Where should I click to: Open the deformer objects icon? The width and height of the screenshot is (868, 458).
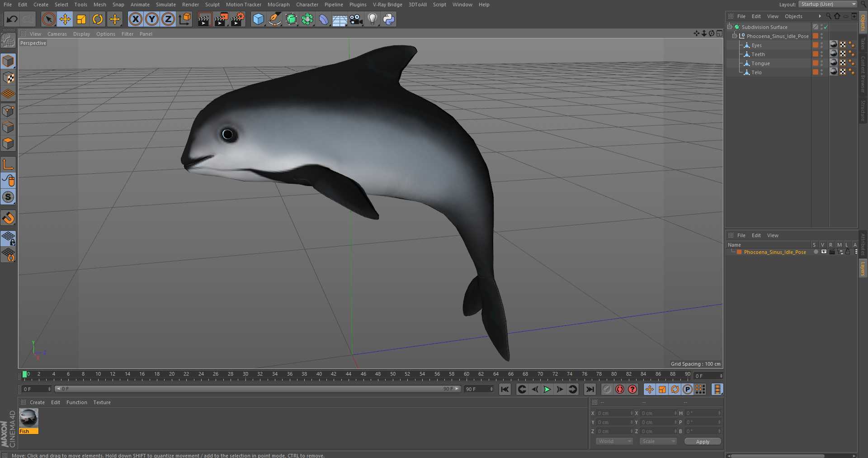tap(324, 19)
